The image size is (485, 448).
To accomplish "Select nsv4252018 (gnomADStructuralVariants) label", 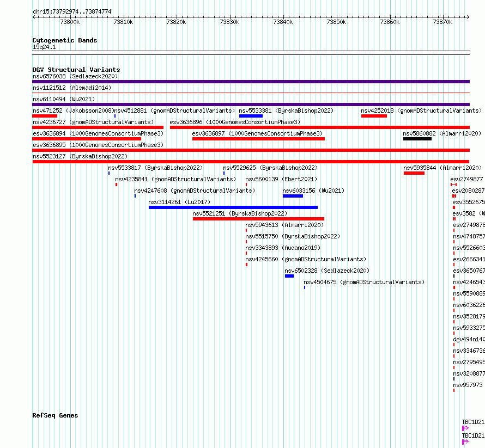I will tap(421, 111).
